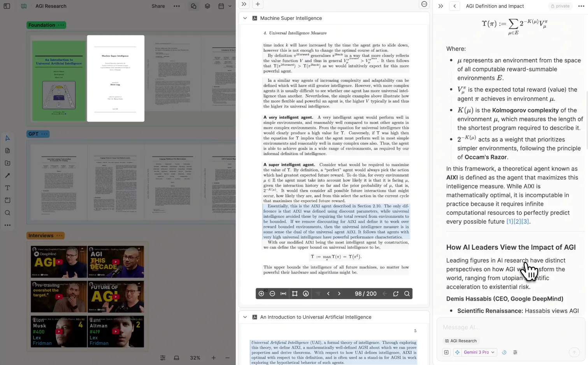Toggle the private visibility badge
The image size is (588, 365).
click(560, 6)
